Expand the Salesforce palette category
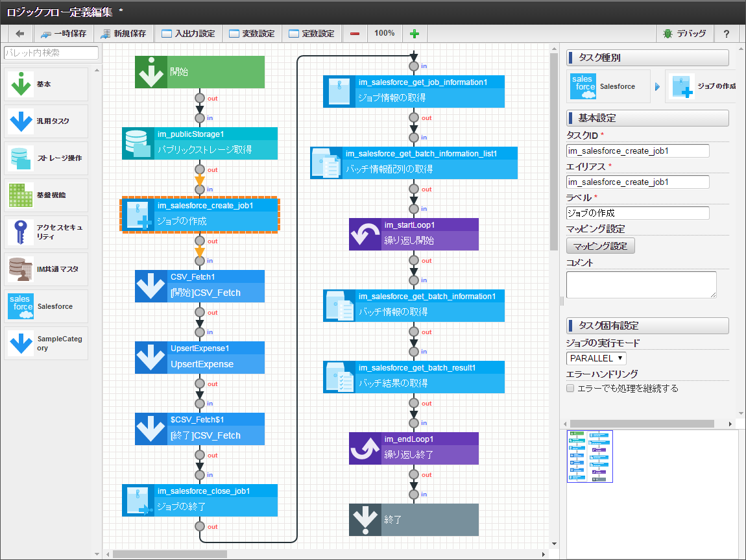 coord(46,306)
